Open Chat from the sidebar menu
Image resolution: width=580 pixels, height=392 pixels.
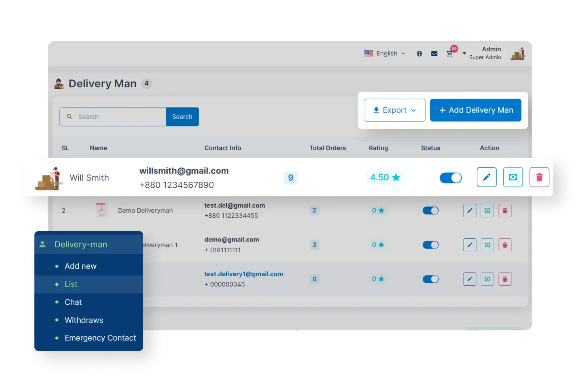[x=73, y=302]
